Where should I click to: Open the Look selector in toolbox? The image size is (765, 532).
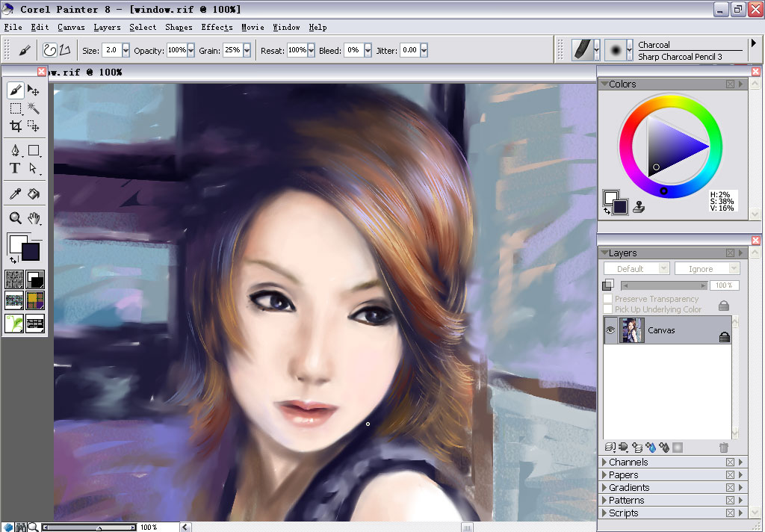pyautogui.click(x=14, y=323)
